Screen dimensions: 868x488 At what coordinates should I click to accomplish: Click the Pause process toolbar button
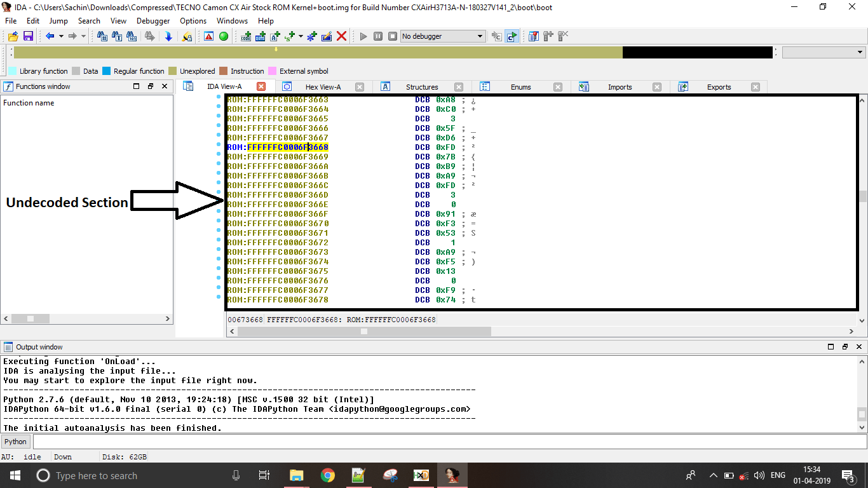(378, 36)
